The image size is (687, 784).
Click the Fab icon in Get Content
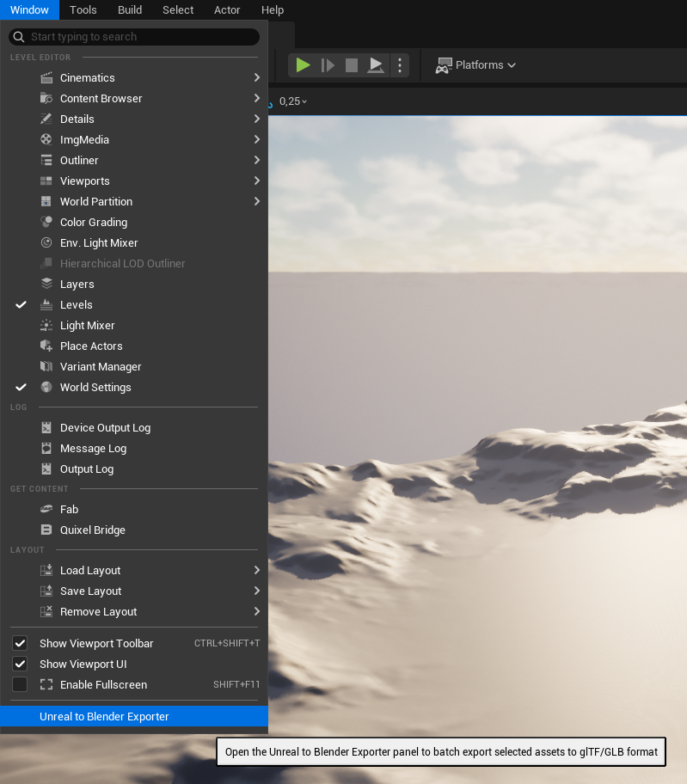46,510
